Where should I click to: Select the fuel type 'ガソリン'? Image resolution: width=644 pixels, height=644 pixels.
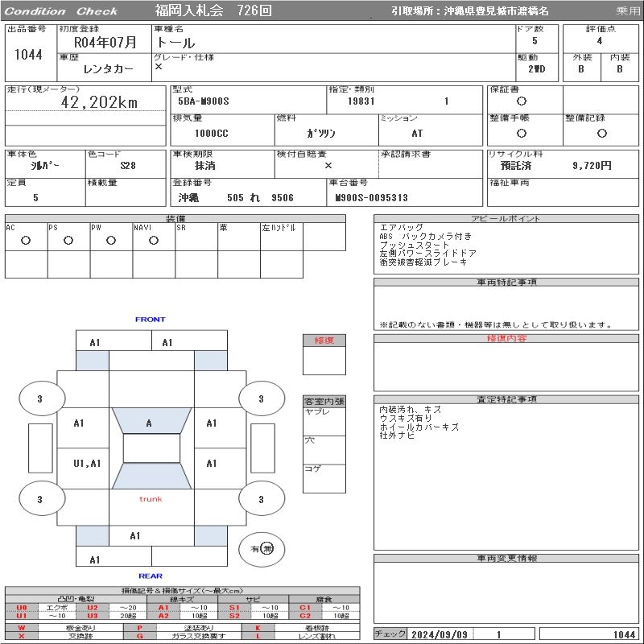pos(321,133)
